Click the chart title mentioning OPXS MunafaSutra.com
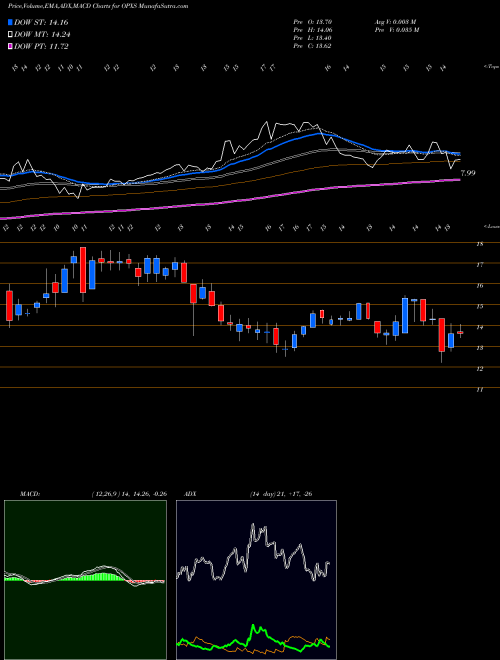The width and height of the screenshot is (500, 660). [x=98, y=6]
